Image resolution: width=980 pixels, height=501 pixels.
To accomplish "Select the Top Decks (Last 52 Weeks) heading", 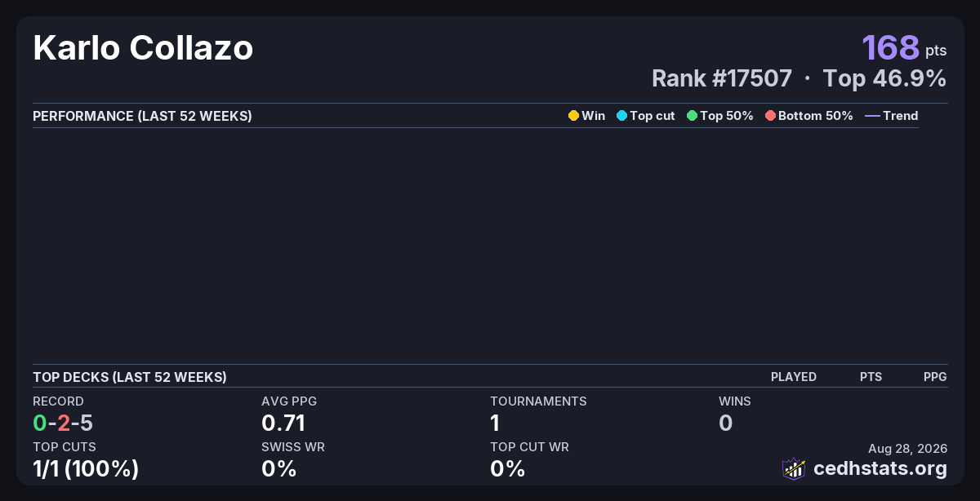I will pyautogui.click(x=130, y=377).
